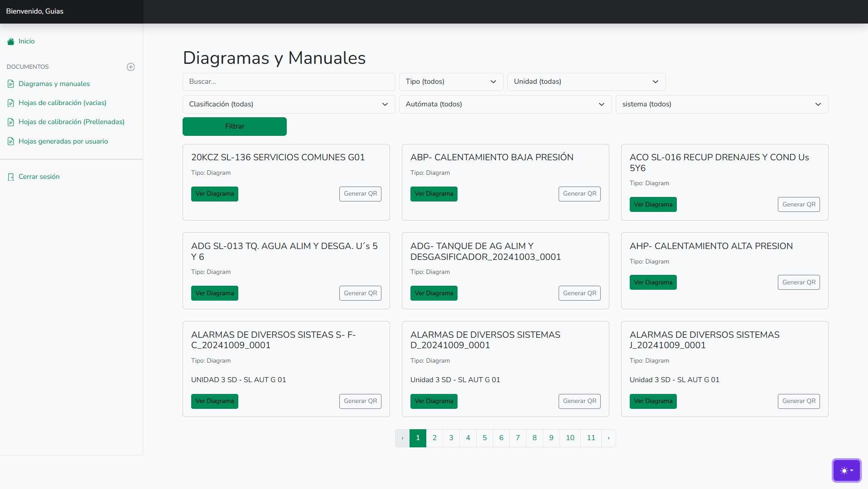Toggle the theme switcher at bottom right
Image resolution: width=868 pixels, height=489 pixels.
coord(846,470)
